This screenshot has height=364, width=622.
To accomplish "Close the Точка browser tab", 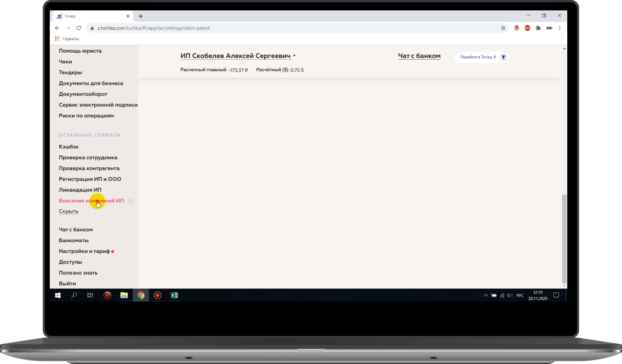I will [128, 16].
